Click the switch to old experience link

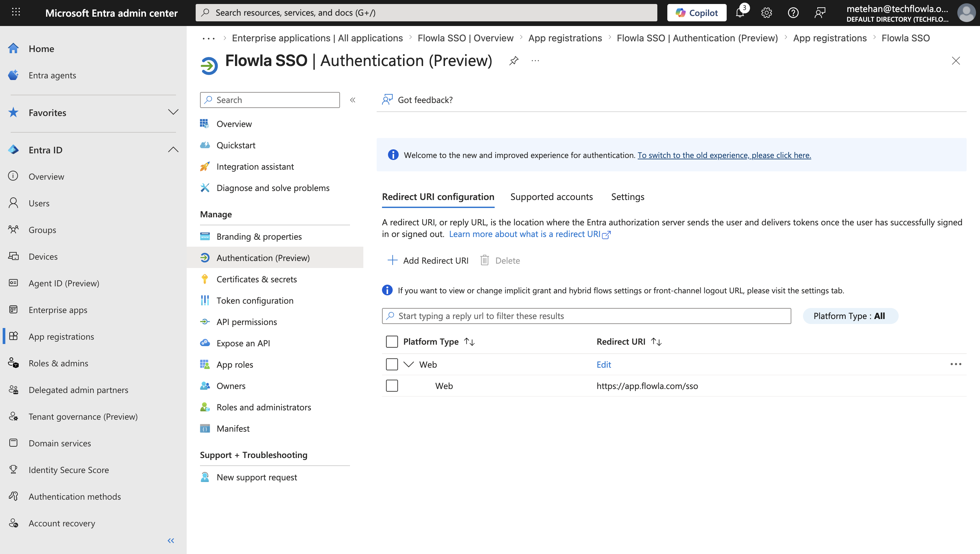[x=724, y=155]
